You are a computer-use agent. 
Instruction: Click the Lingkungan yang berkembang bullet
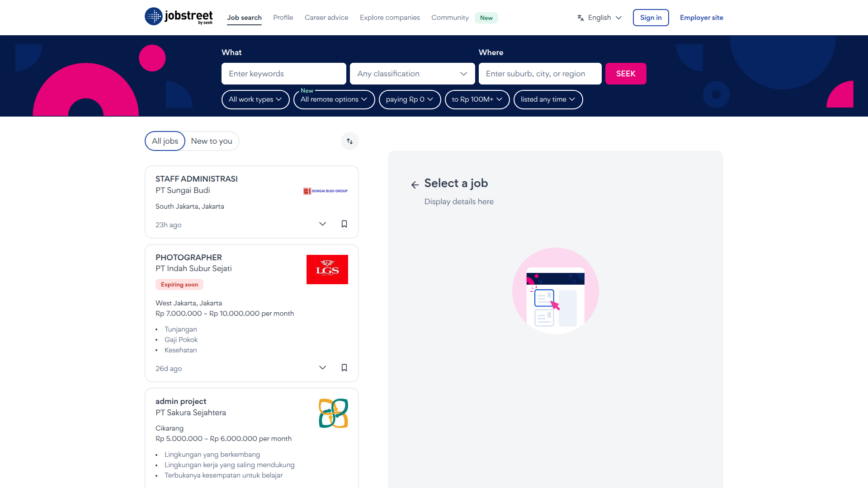212,455
